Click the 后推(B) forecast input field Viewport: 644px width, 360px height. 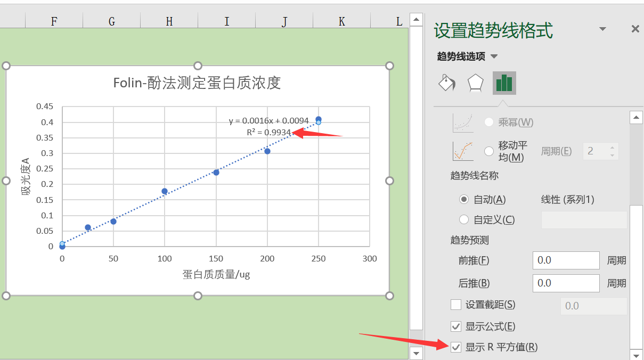[566, 283]
